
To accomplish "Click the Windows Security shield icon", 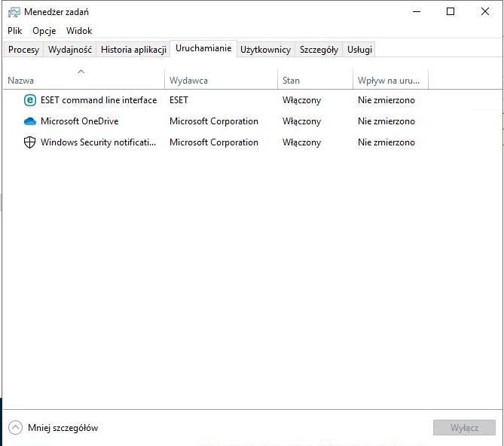I will point(30,142).
